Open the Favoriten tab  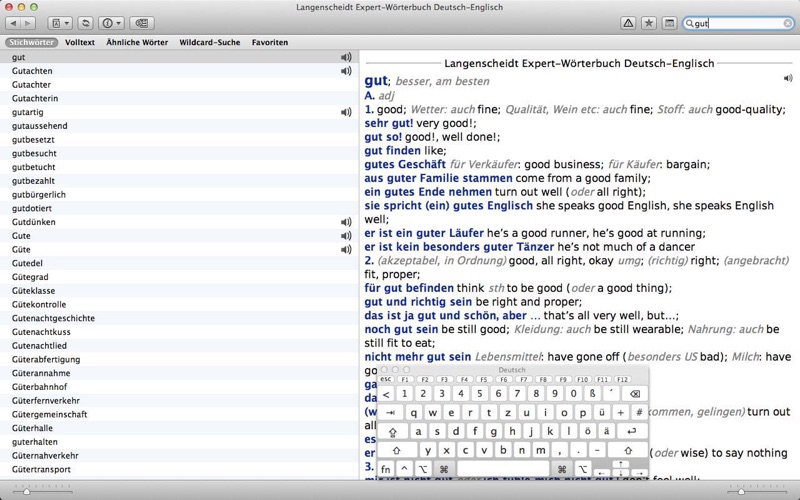(270, 42)
